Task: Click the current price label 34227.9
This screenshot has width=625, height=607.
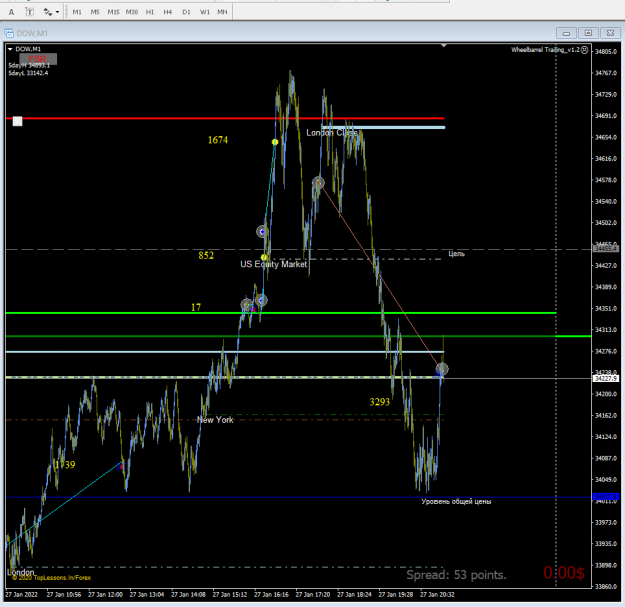Action: (x=606, y=378)
